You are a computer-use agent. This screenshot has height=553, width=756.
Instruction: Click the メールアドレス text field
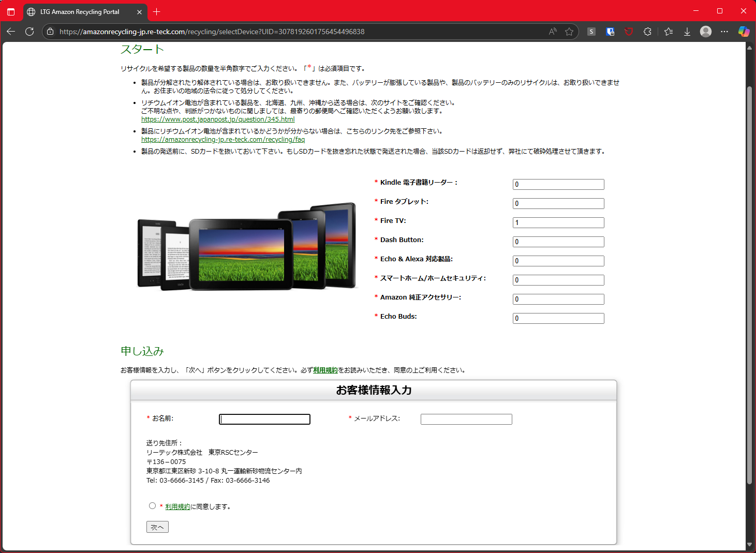click(x=466, y=419)
